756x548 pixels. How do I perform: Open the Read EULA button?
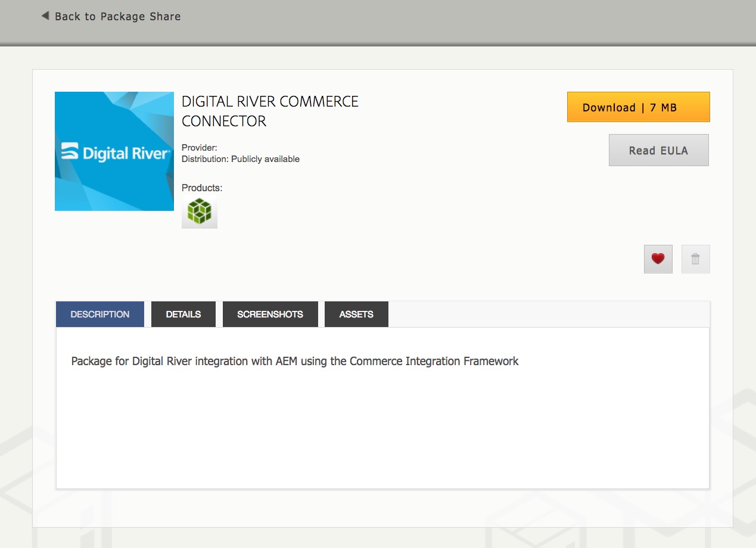click(x=658, y=150)
